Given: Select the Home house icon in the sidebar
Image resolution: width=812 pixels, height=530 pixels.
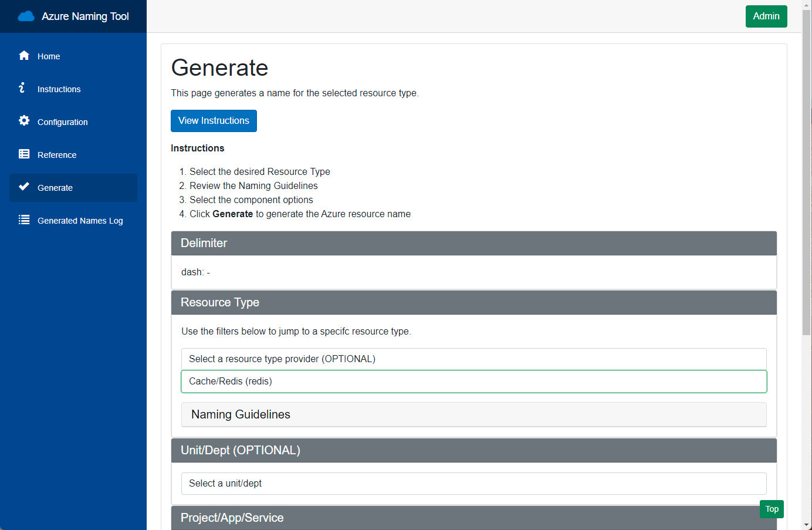Looking at the screenshot, I should tap(23, 56).
